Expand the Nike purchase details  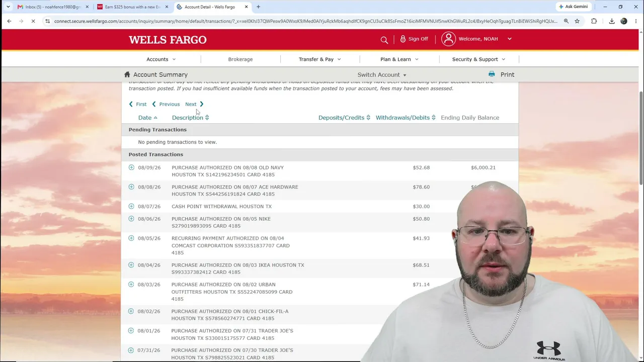tap(131, 219)
